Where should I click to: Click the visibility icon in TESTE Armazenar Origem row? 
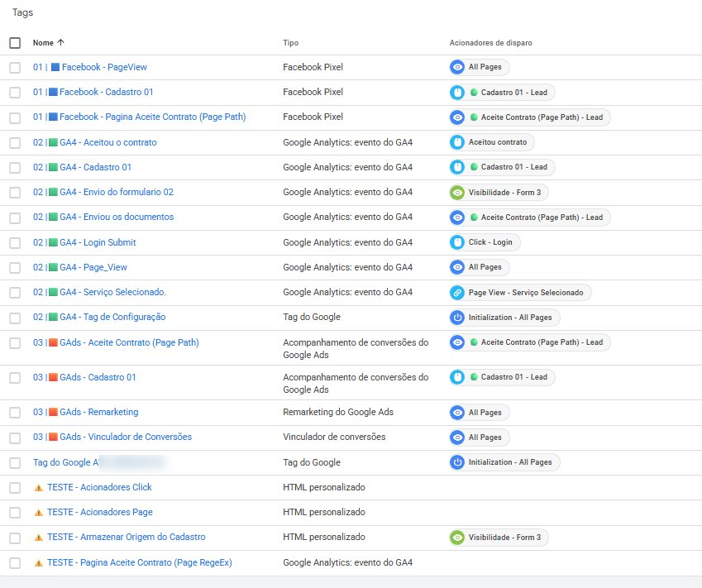pyautogui.click(x=457, y=538)
